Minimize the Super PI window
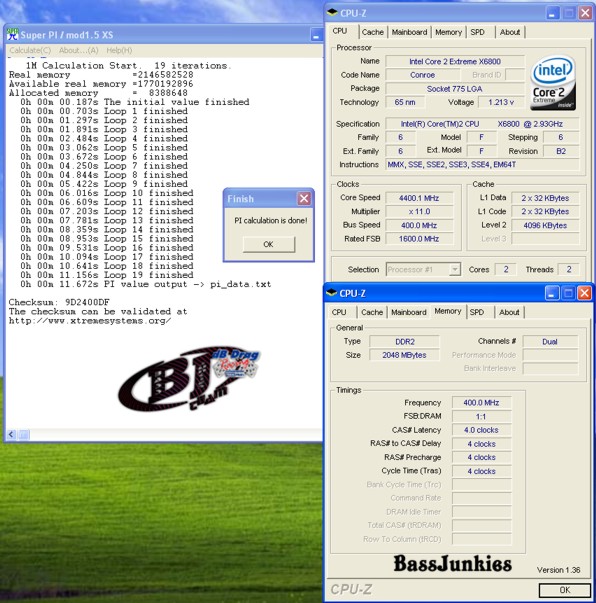This screenshot has width=596, height=603. (x=316, y=35)
